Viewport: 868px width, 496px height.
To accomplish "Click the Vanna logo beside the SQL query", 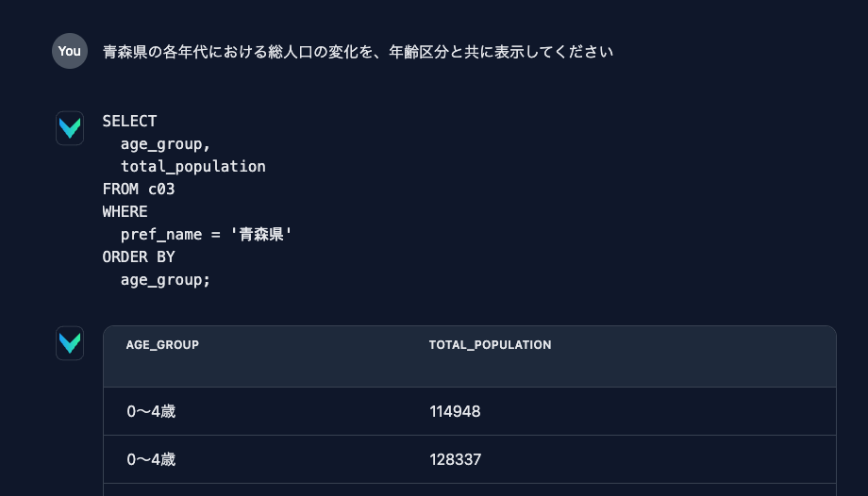I will point(70,128).
